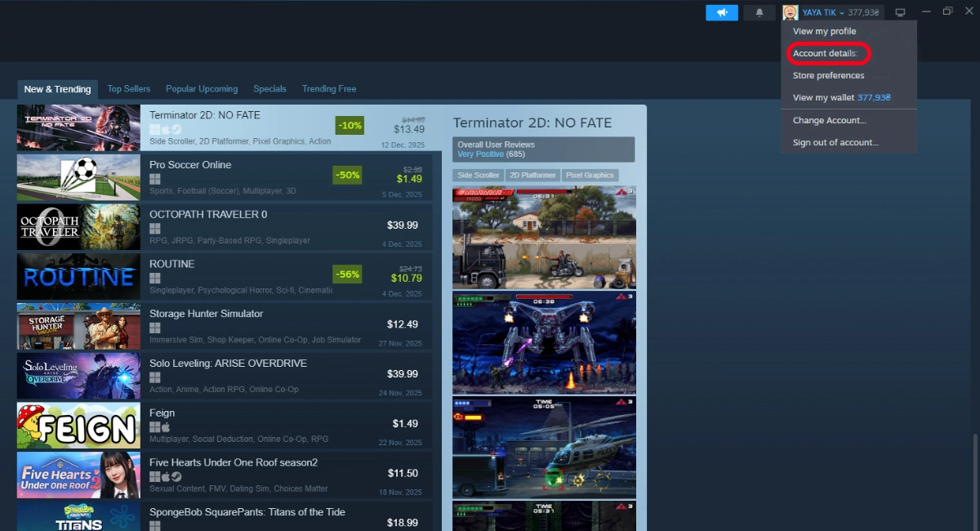
Task: Open OCTOPATH TRAVELER 0 title
Action: click(208, 215)
